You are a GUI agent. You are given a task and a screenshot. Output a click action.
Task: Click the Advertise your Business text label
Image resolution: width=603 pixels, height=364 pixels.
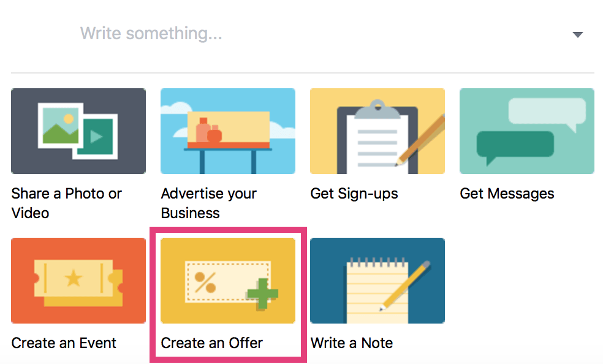[208, 203]
